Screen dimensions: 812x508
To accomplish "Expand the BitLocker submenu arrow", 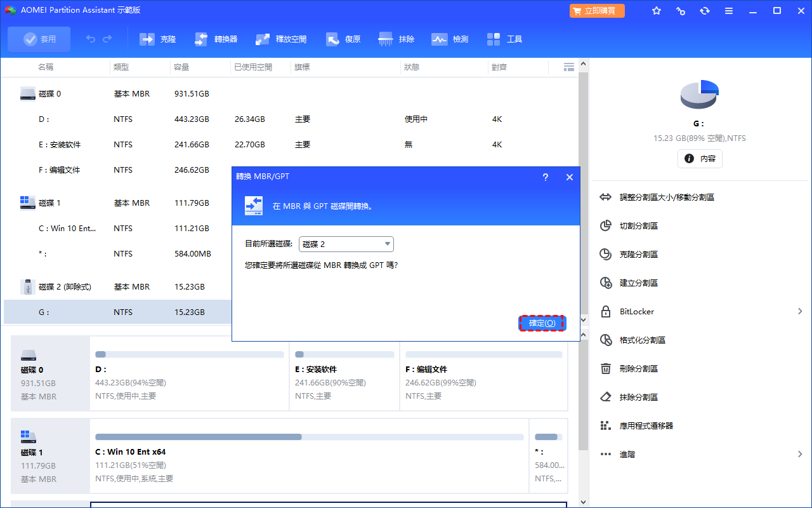I will (800, 312).
